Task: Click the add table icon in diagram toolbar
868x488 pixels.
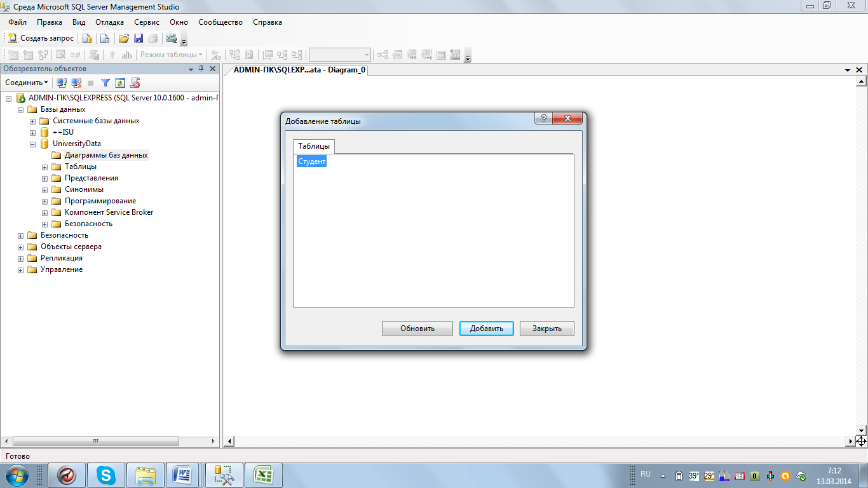Action: coord(29,55)
